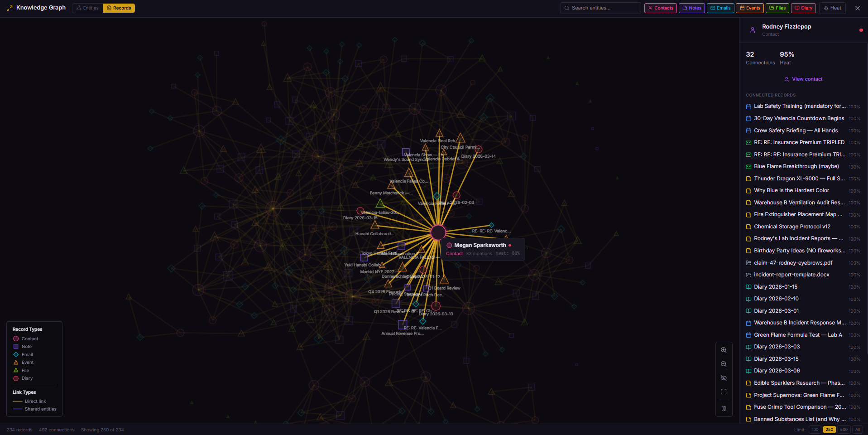Toggle the Heat overlay
This screenshot has height=435, width=868.
click(x=832, y=8)
